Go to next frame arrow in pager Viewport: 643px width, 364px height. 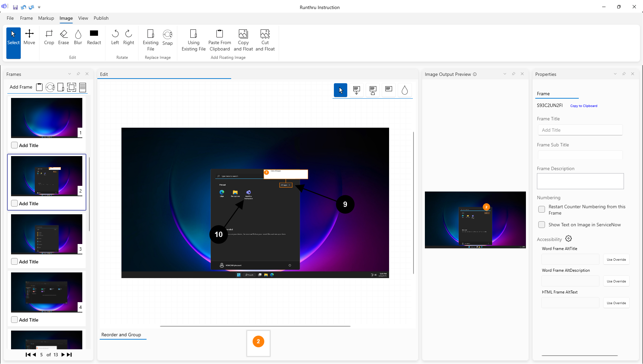tap(63, 355)
